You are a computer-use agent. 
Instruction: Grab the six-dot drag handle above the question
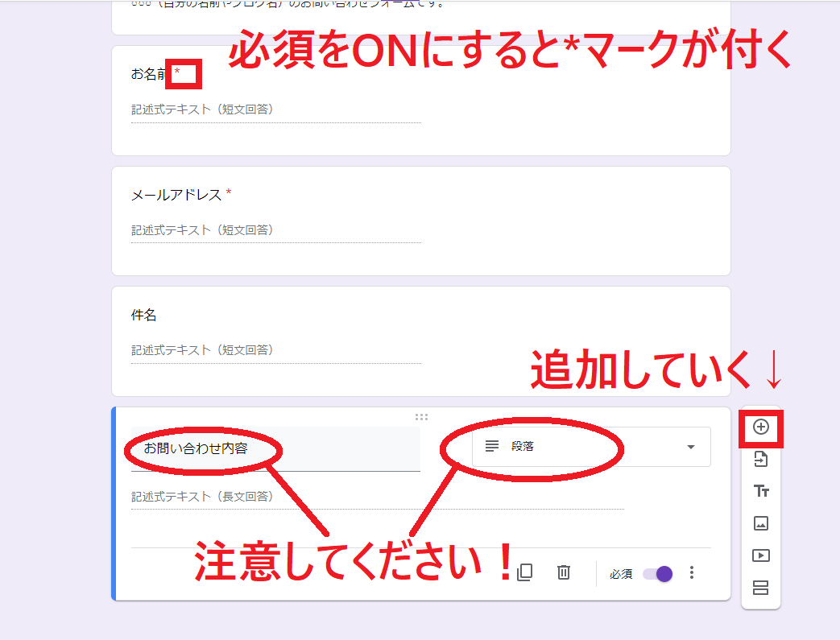(x=420, y=416)
